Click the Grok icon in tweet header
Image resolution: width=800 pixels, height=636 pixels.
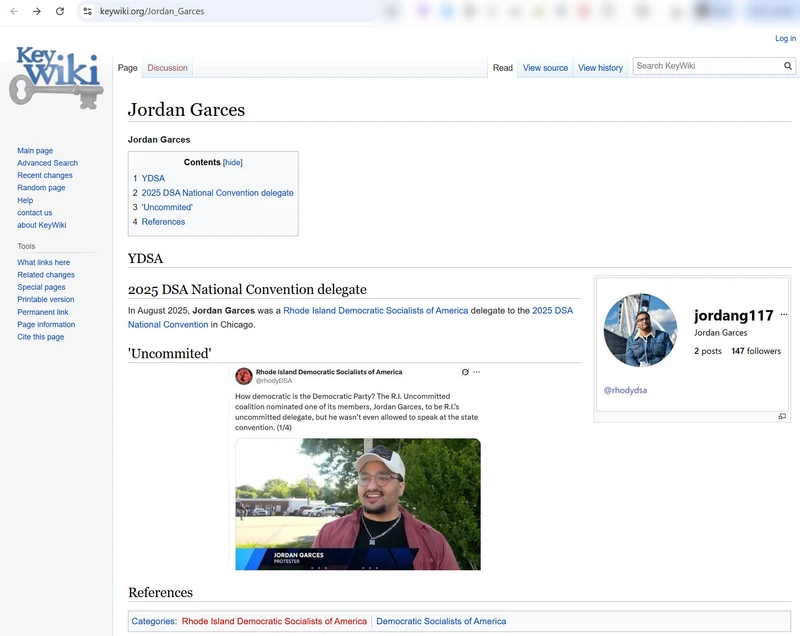465,372
